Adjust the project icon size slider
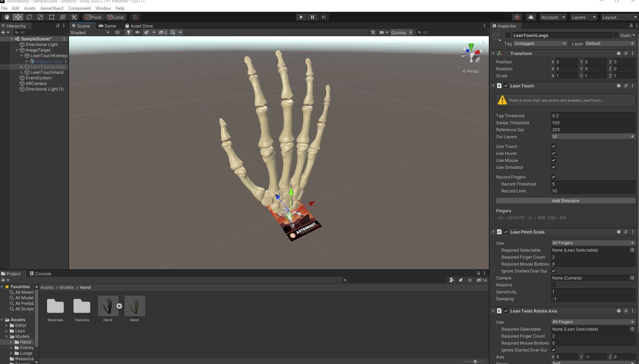Screen dimensions: 639x364 click(x=475, y=362)
